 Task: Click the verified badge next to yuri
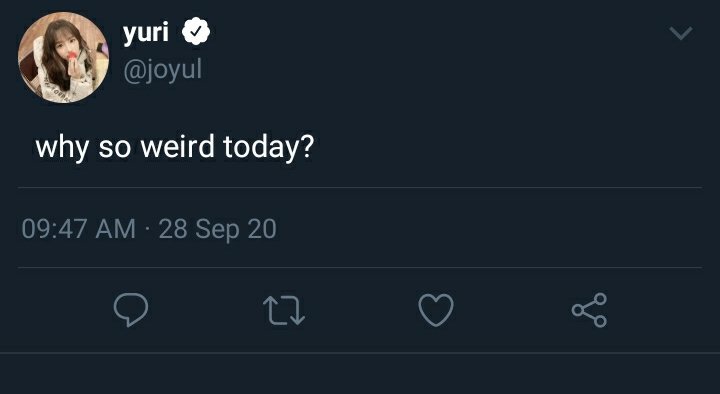(196, 31)
